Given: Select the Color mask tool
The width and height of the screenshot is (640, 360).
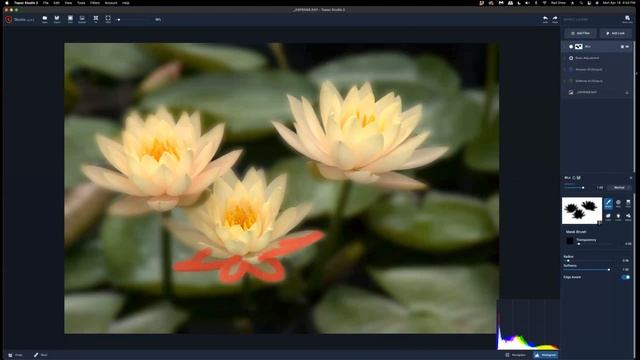Looking at the screenshot, I should click(x=608, y=216).
